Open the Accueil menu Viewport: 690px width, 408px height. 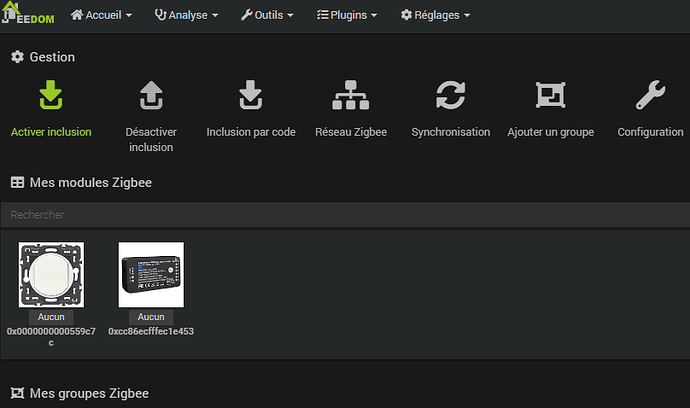tap(101, 15)
